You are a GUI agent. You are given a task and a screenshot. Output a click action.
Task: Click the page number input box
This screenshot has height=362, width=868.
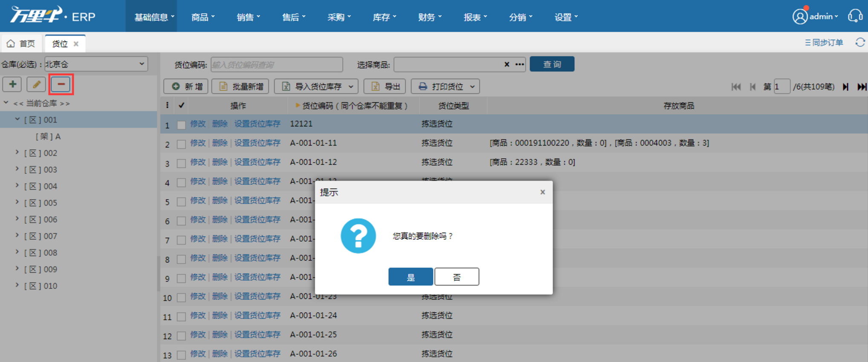[782, 87]
